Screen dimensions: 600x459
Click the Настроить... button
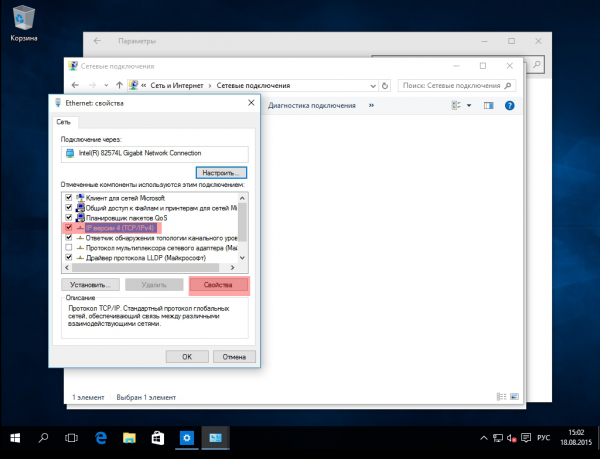(x=221, y=173)
